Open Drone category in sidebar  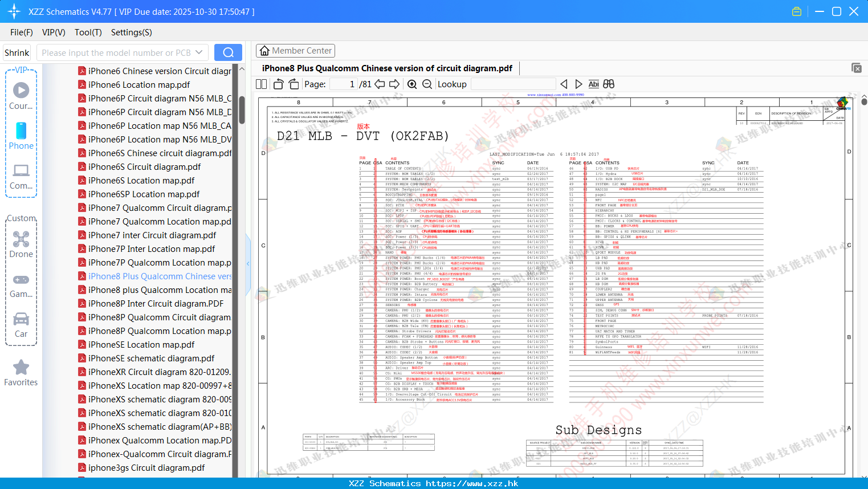[x=21, y=244]
